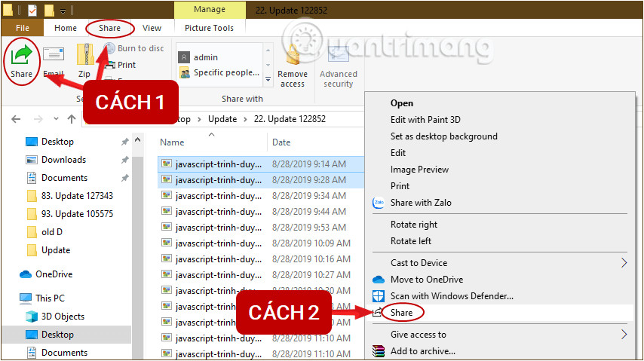Image resolution: width=644 pixels, height=361 pixels.
Task: Choose Share with Zalo
Action: tap(421, 203)
